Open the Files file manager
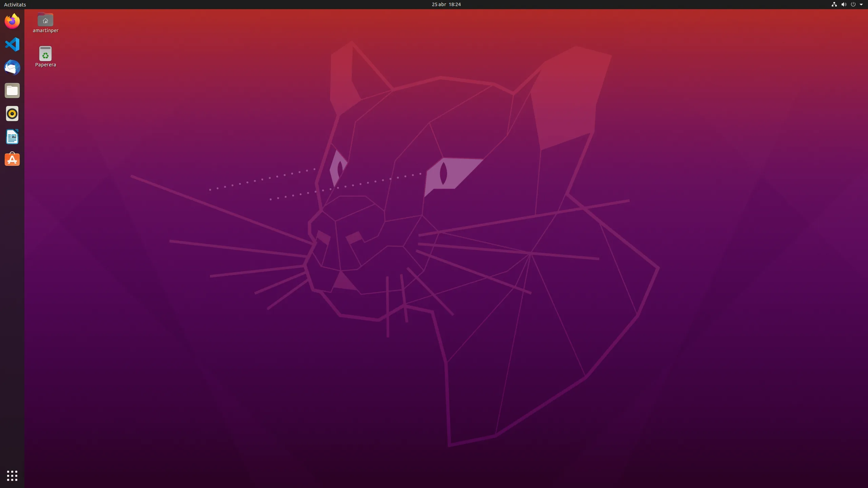 point(12,90)
